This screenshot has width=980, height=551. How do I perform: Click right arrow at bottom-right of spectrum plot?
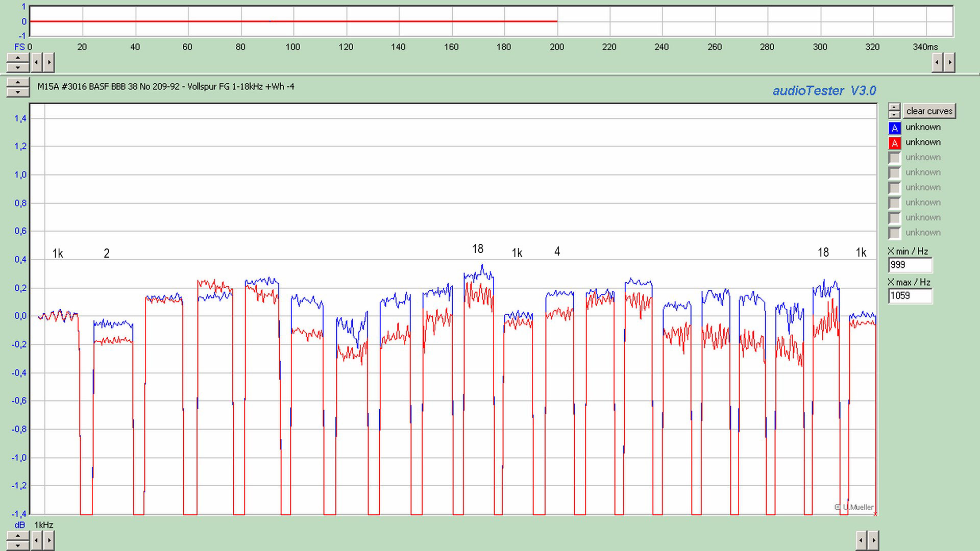click(x=873, y=540)
